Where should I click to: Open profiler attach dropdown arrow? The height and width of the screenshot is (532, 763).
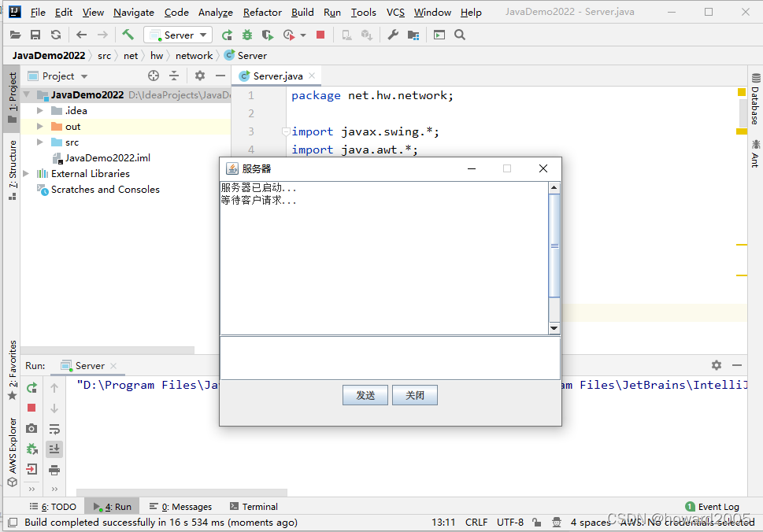[x=303, y=35]
